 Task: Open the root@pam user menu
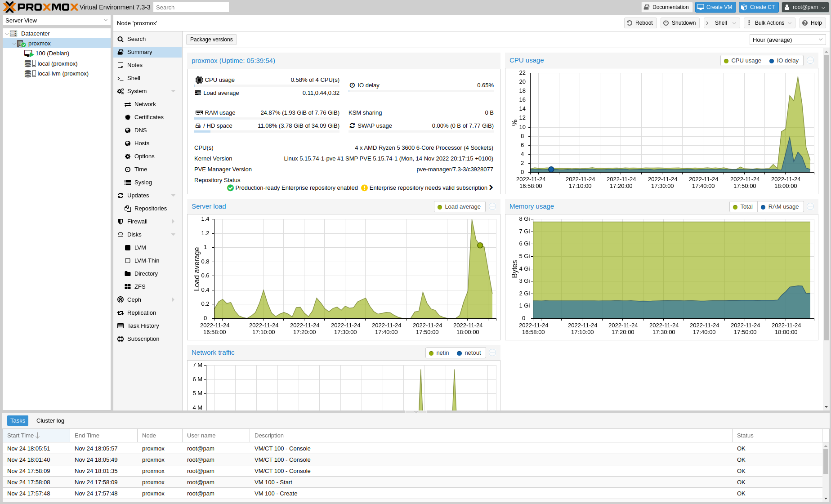[x=805, y=7]
